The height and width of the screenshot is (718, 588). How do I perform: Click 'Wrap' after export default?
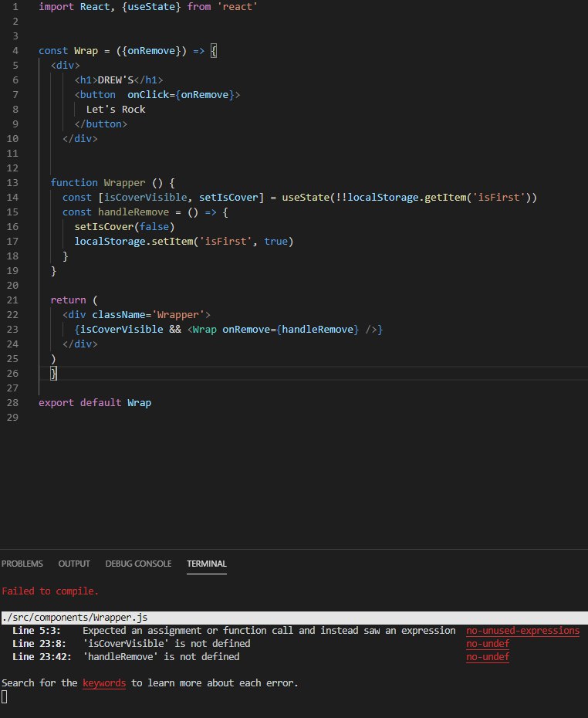click(139, 402)
